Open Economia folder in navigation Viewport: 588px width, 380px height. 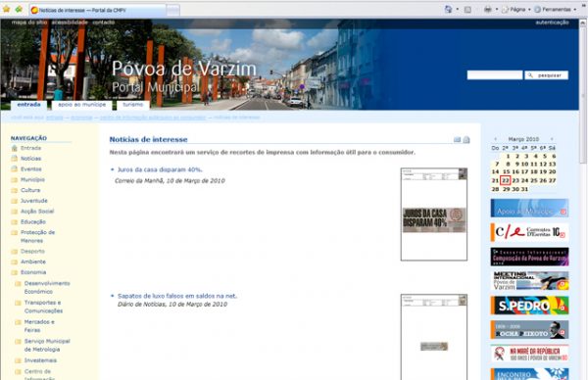pyautogui.click(x=33, y=272)
